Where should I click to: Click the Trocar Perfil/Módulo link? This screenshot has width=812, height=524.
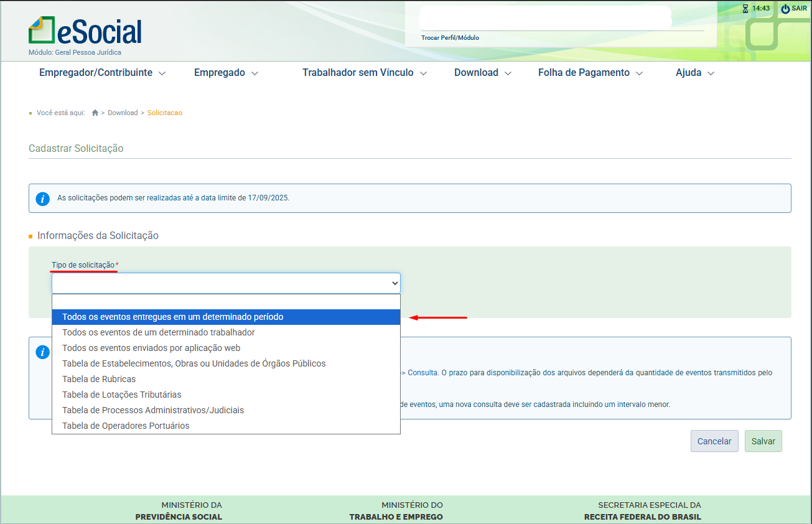(450, 38)
